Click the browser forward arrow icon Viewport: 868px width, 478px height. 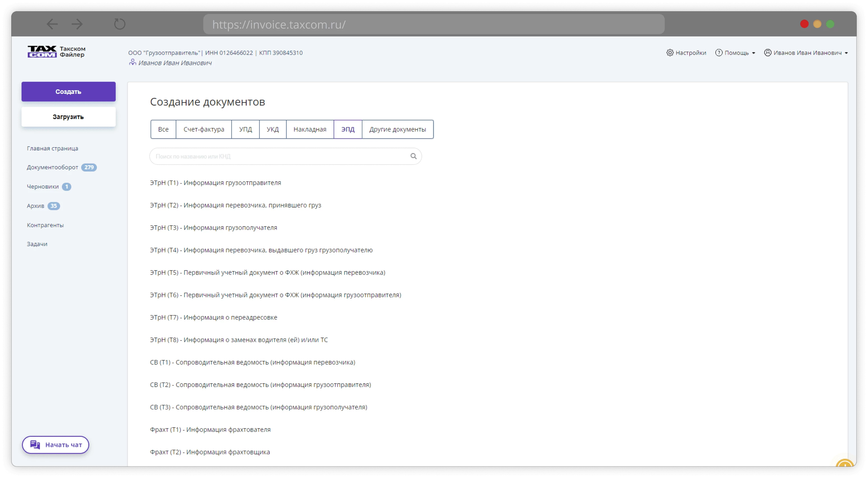click(77, 24)
